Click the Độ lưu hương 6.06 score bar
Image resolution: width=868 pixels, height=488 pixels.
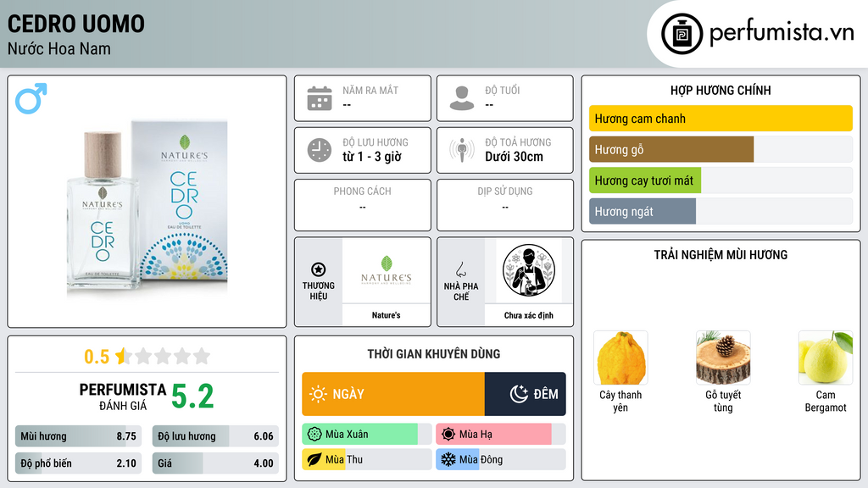pyautogui.click(x=215, y=436)
